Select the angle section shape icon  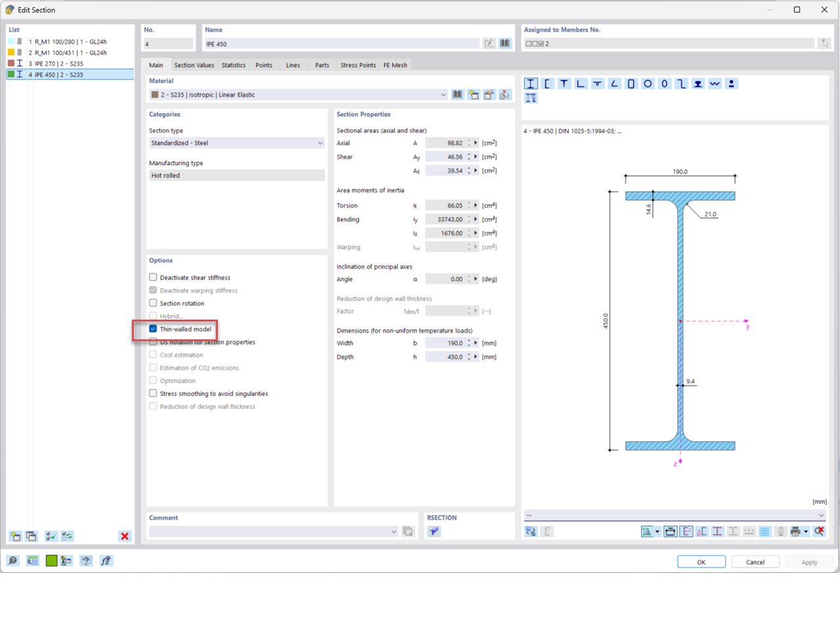point(582,83)
